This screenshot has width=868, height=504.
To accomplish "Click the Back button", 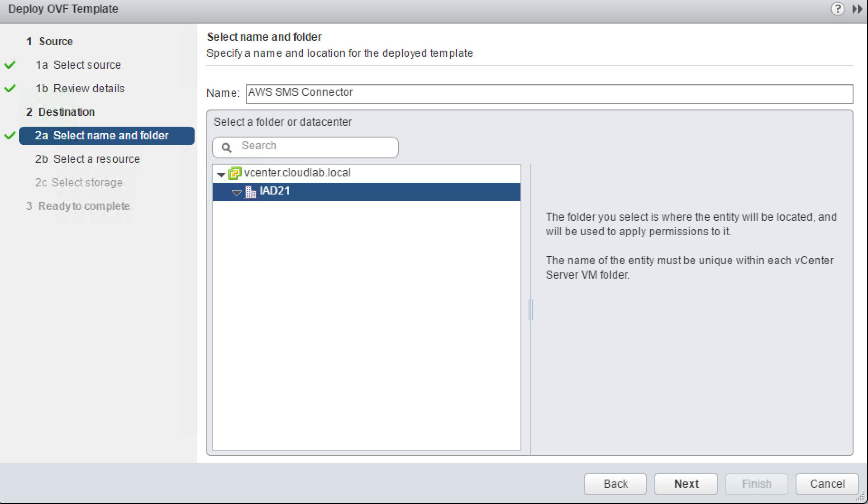I will pyautogui.click(x=615, y=484).
